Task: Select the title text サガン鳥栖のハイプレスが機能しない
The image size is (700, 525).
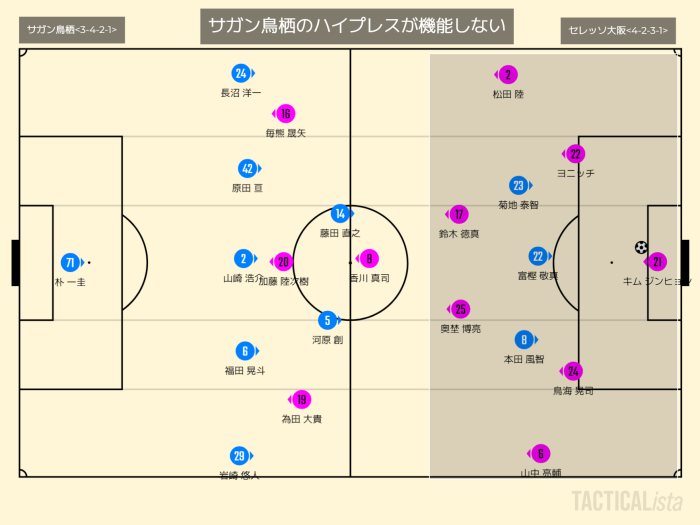Action: [x=357, y=26]
